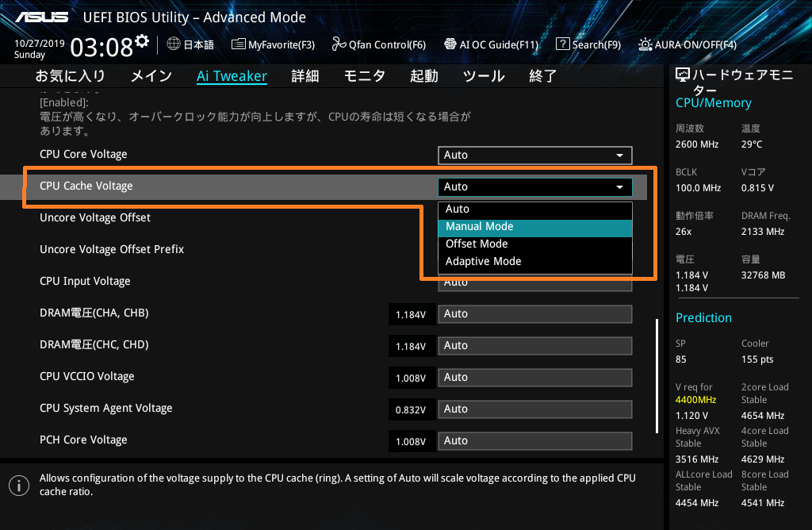Click PCH Core Voltage value field
This screenshot has height=530, width=812.
(x=535, y=441)
